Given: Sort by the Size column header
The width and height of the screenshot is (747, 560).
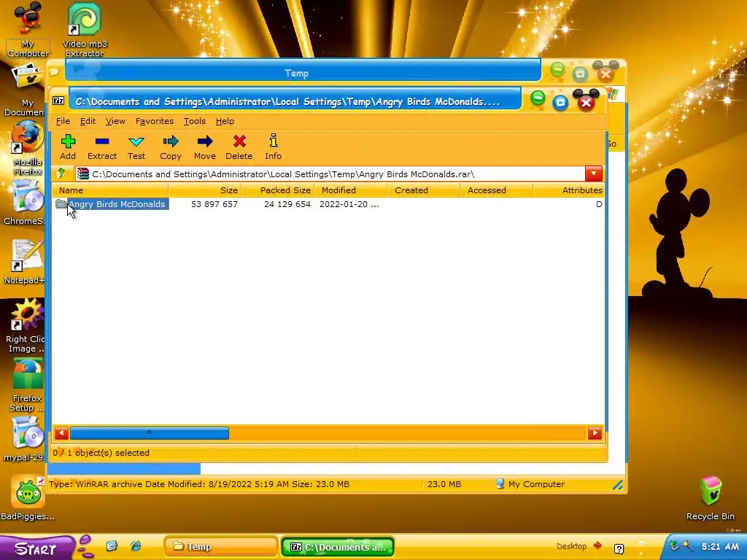Looking at the screenshot, I should (x=205, y=190).
